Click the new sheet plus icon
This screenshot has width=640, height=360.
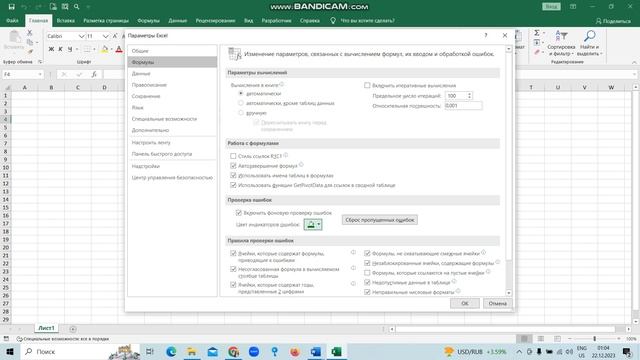[73, 329]
